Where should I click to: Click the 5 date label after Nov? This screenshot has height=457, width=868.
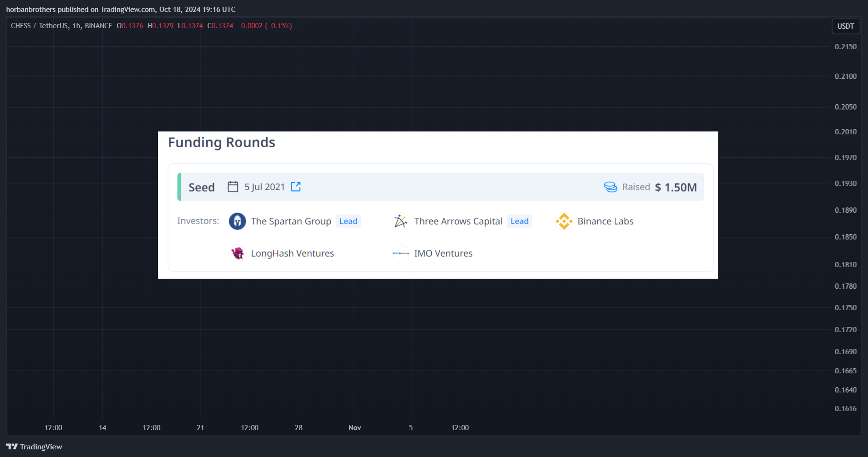point(411,428)
